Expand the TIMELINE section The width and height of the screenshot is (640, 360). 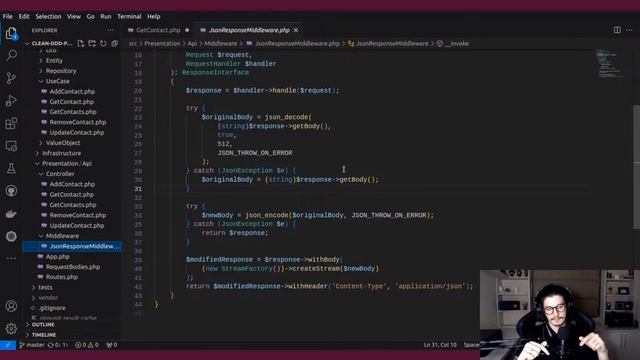tap(44, 335)
